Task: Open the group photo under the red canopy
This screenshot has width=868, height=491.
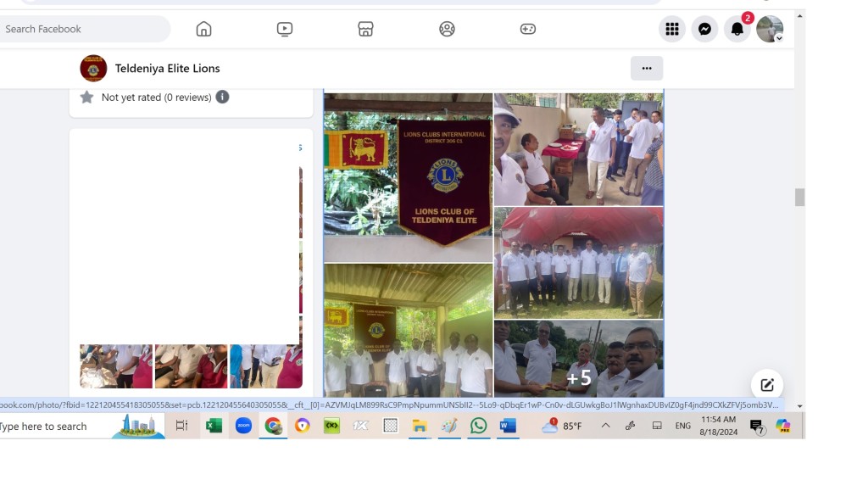Action: [578, 263]
